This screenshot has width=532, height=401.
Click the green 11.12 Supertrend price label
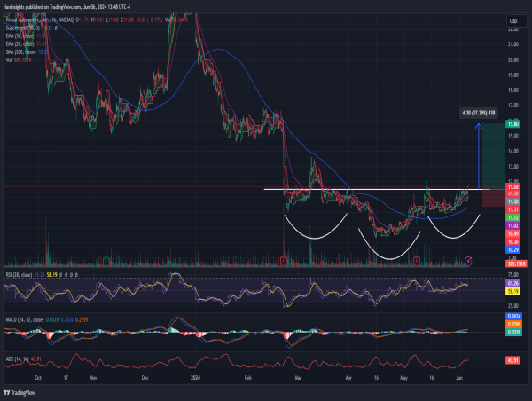(x=512, y=217)
